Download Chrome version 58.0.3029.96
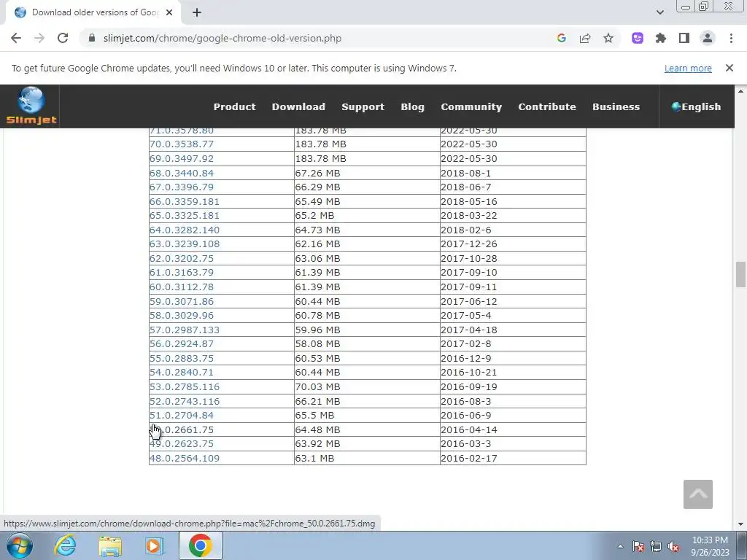 [182, 315]
